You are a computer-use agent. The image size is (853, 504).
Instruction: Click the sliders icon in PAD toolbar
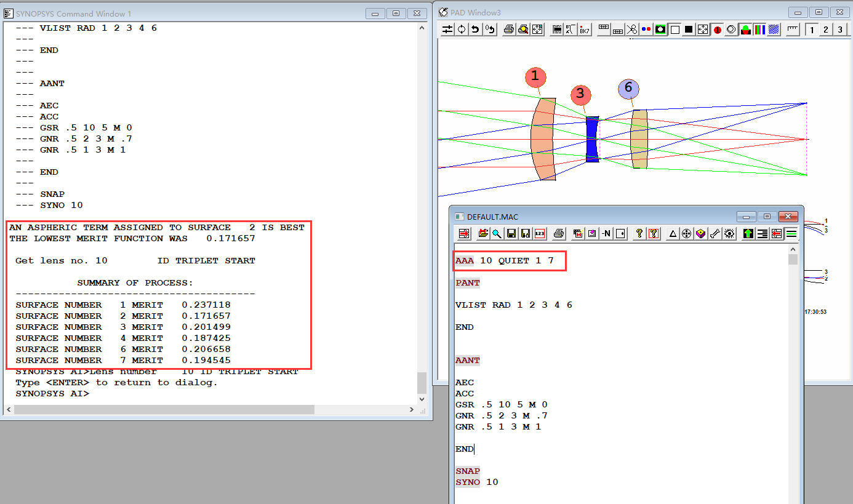point(447,30)
